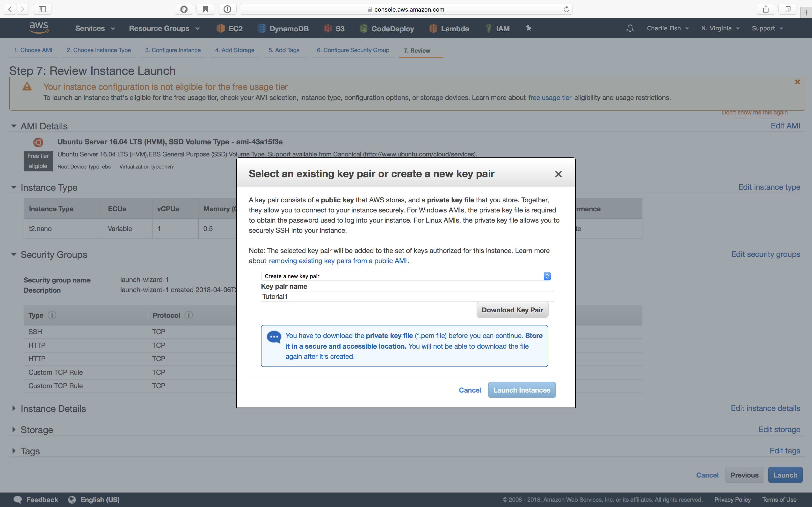This screenshot has width=812, height=507.
Task: Click the Download Key Pair button
Action: [x=512, y=310]
